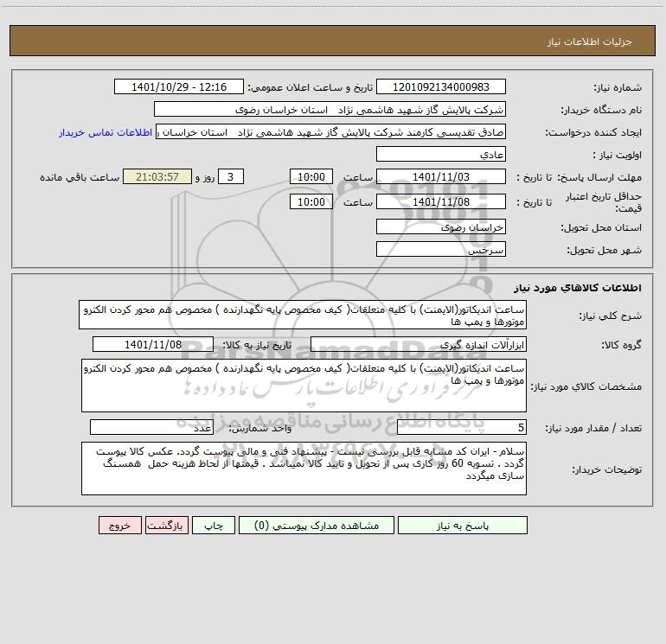Click the تاریخ و ساعت اعلان عمومی label
The height and width of the screenshot is (644, 666).
pos(310,87)
